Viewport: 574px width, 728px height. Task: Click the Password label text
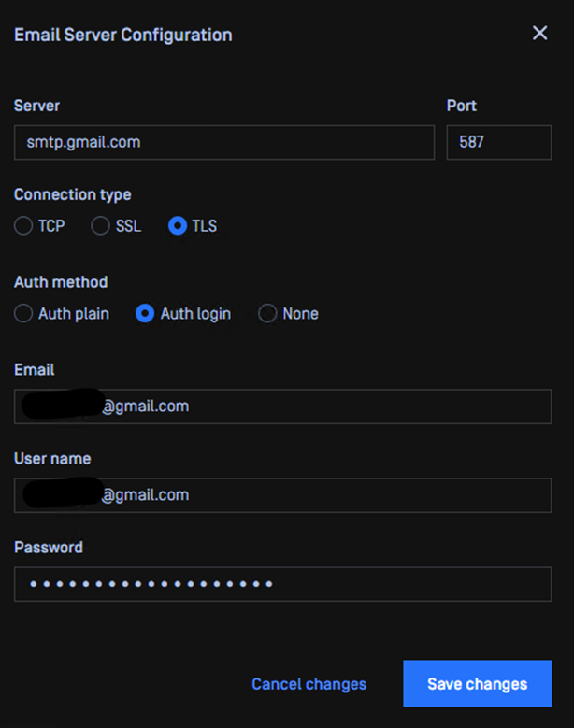tap(49, 547)
